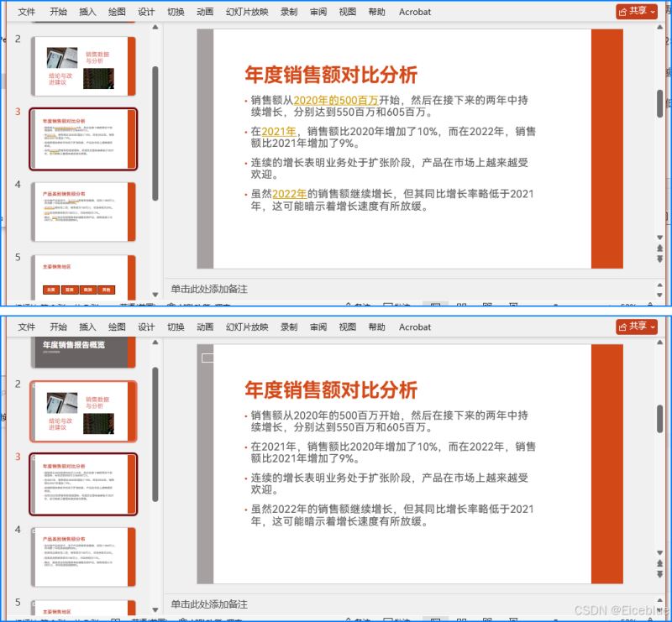Follow the underlined 2022年 hyperlink on the slide

pyautogui.click(x=290, y=194)
